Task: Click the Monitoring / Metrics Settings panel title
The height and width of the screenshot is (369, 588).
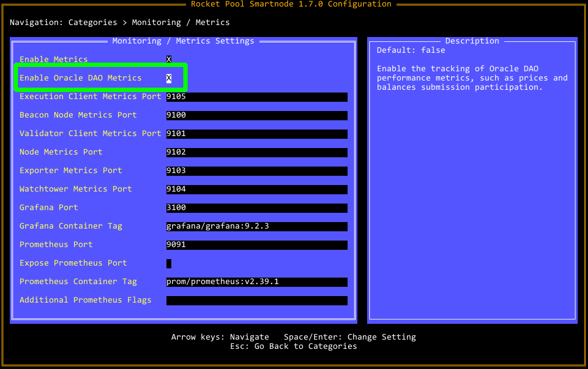Action: (183, 41)
